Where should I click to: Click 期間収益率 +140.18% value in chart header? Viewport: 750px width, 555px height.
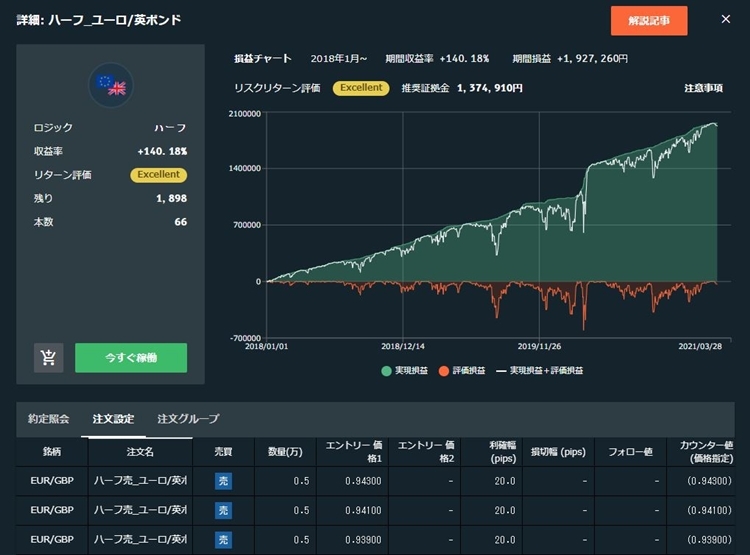tap(464, 58)
